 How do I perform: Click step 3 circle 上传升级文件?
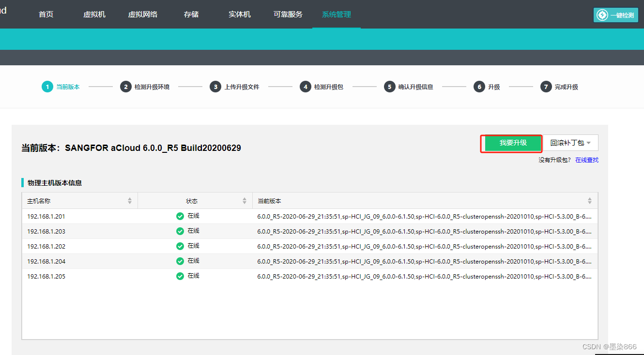point(215,87)
